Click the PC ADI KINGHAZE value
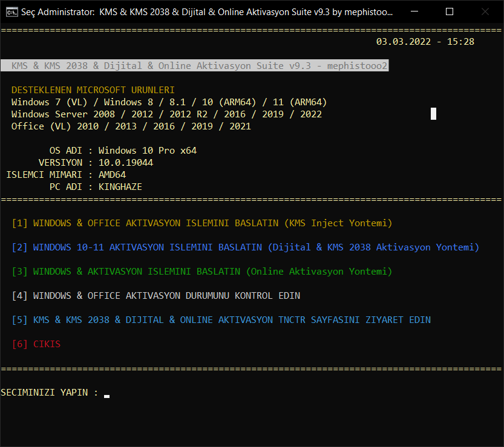The height and width of the screenshot is (447, 504). point(120,187)
